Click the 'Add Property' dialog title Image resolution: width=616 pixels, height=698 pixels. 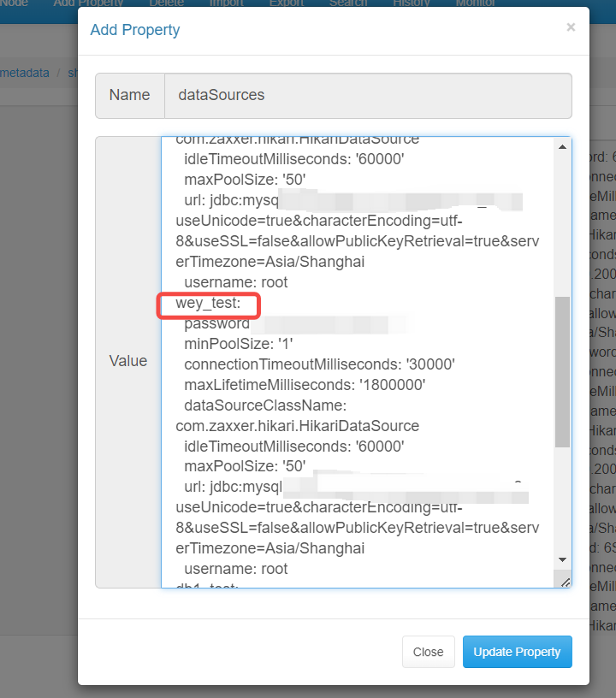[135, 30]
